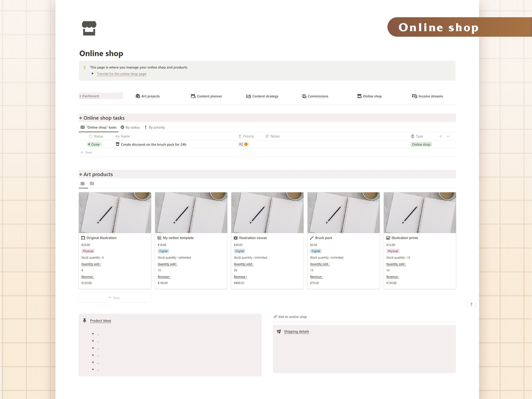This screenshot has height=399, width=532.
Task: Click the Income streams icon
Action: [414, 96]
